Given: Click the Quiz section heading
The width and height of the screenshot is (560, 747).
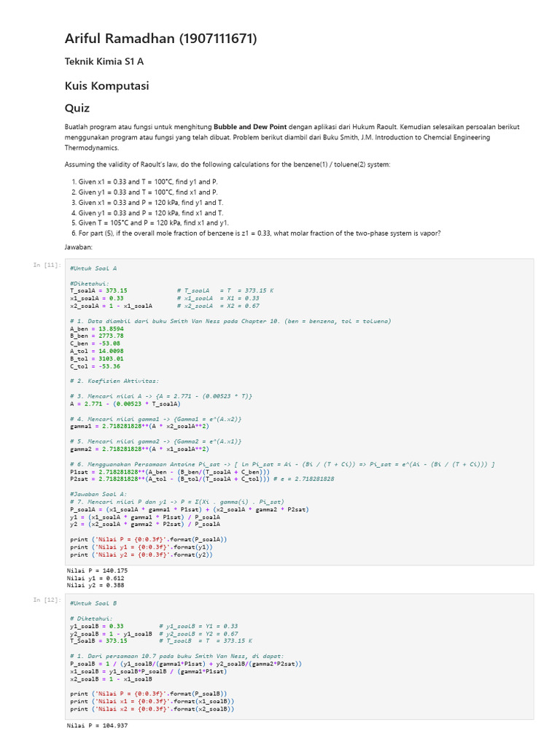Looking at the screenshot, I should click(x=77, y=108).
